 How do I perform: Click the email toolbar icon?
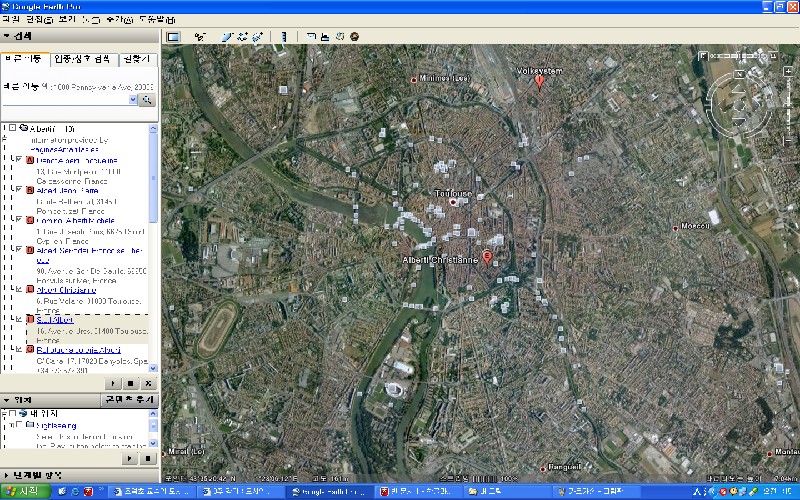[311, 37]
